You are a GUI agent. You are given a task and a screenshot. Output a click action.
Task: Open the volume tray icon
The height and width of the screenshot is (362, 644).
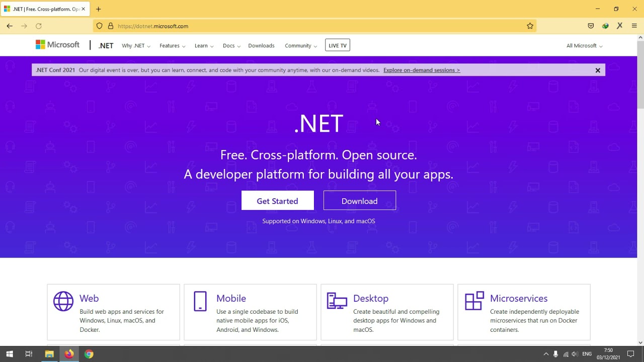click(x=575, y=354)
